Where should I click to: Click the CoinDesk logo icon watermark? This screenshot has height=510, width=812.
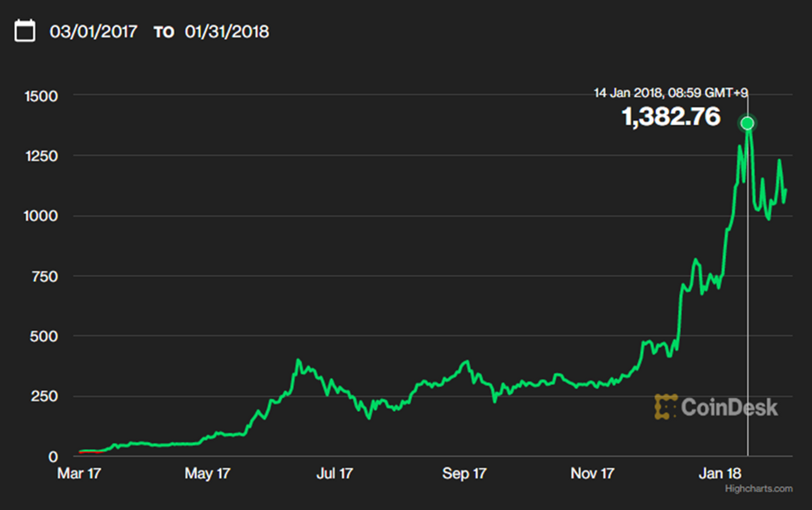[x=666, y=407]
